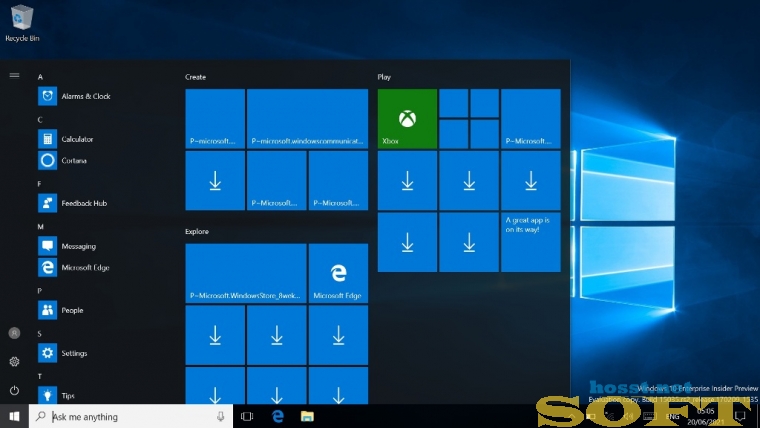
Task: Click the letter C section header
Action: pos(40,120)
